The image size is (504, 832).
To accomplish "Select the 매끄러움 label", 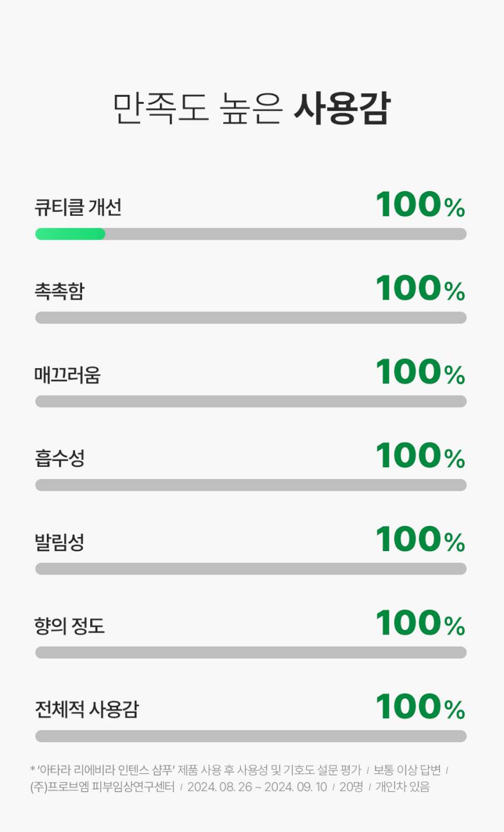I will point(67,375).
